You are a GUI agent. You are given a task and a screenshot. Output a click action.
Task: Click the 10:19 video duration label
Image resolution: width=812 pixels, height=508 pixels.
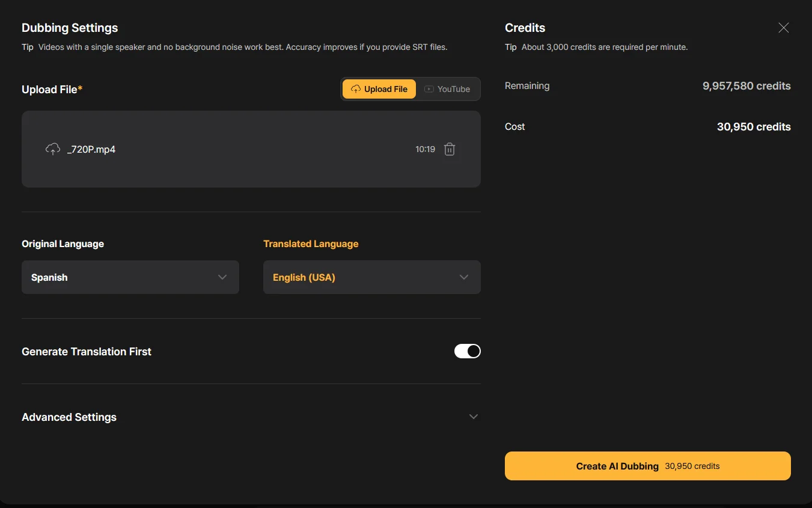[x=425, y=149]
